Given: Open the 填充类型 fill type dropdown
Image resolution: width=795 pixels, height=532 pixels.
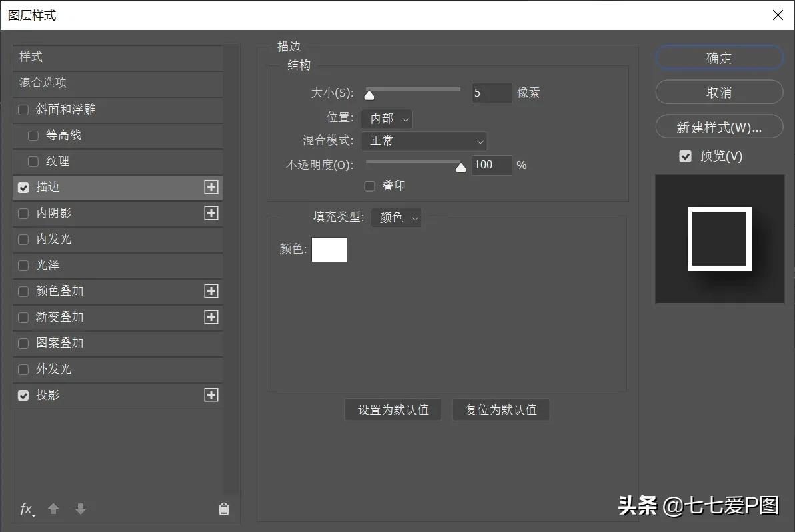Looking at the screenshot, I should (x=396, y=218).
